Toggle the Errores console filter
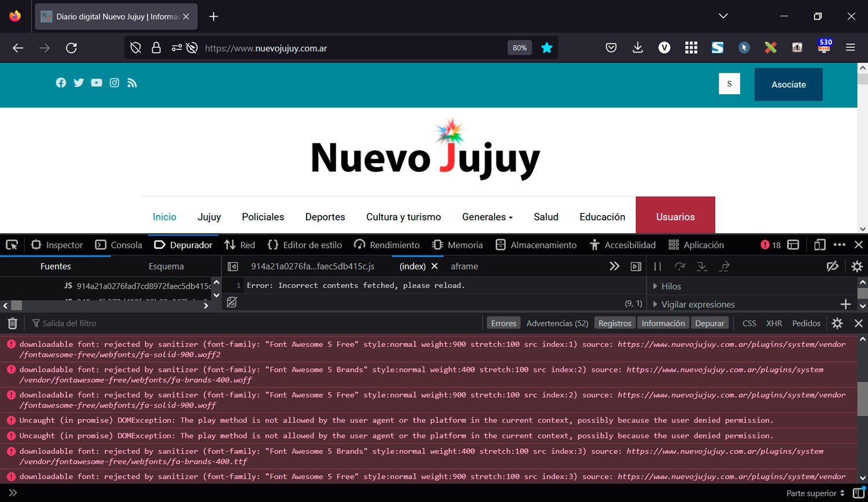 point(503,323)
